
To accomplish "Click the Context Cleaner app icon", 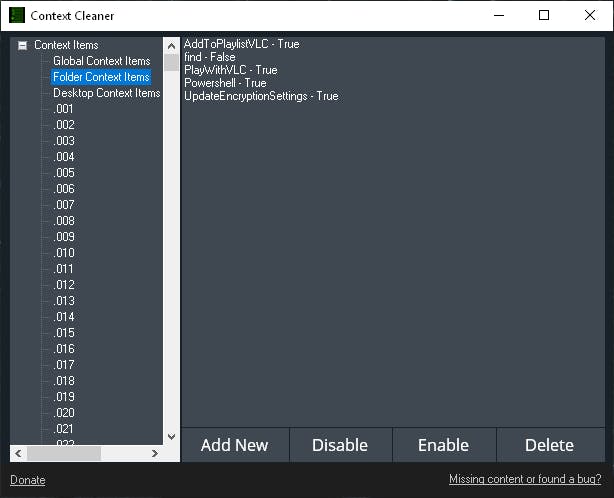I will pos(17,15).
